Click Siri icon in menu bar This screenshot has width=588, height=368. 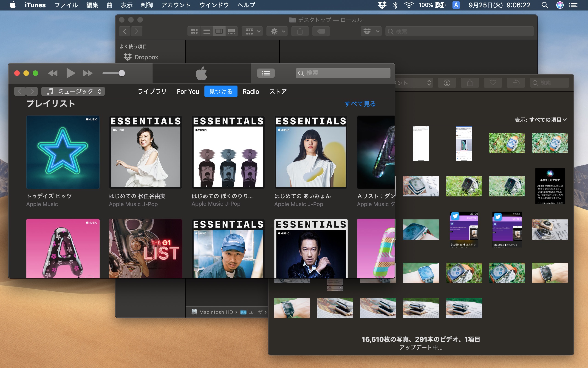(560, 5)
